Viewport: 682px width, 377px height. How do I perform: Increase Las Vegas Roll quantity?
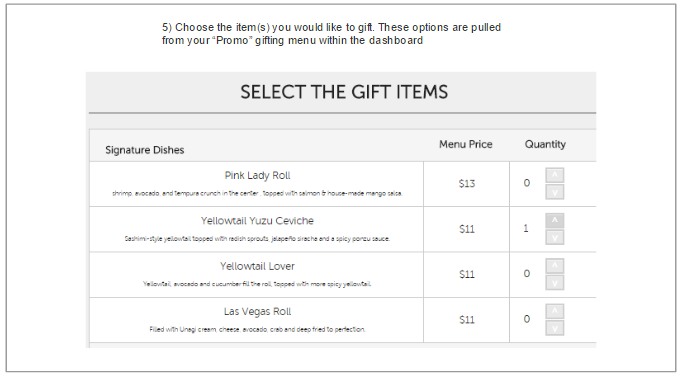(x=555, y=311)
